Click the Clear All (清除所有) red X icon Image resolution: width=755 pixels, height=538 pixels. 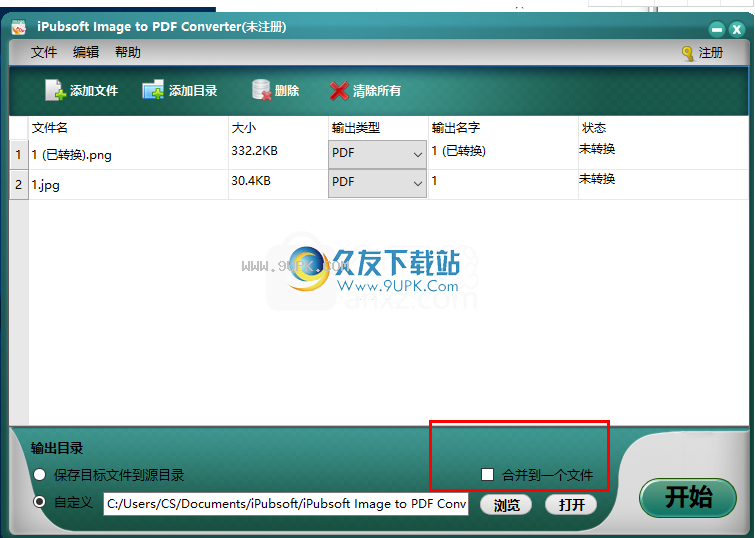click(x=339, y=91)
